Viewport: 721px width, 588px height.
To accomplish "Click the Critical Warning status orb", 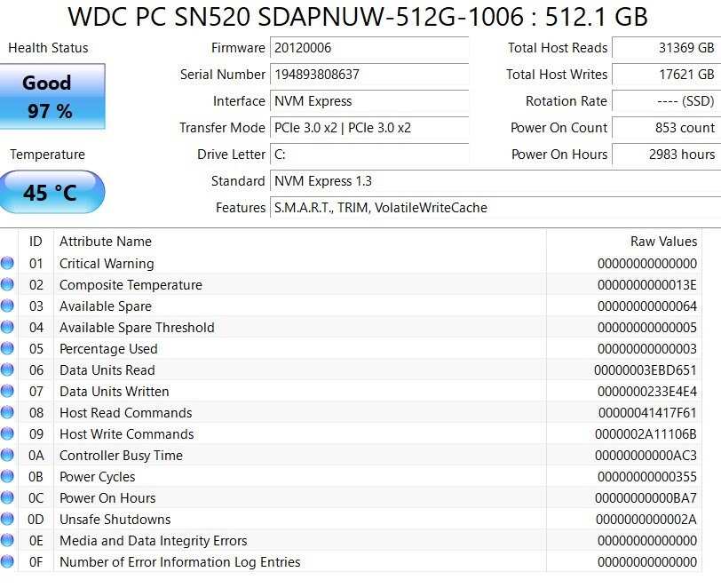I will pos(7,263).
